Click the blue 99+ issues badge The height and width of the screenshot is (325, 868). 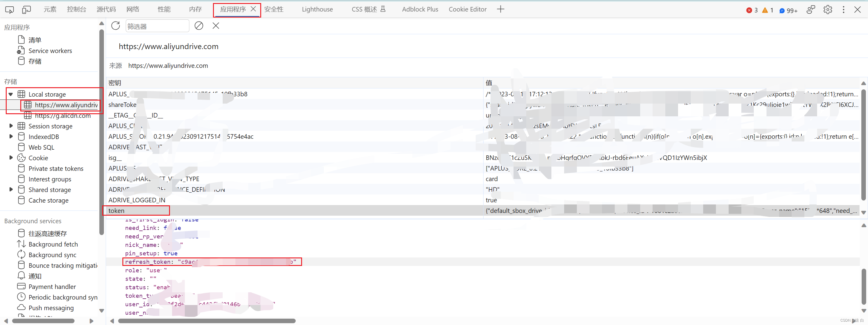788,11
